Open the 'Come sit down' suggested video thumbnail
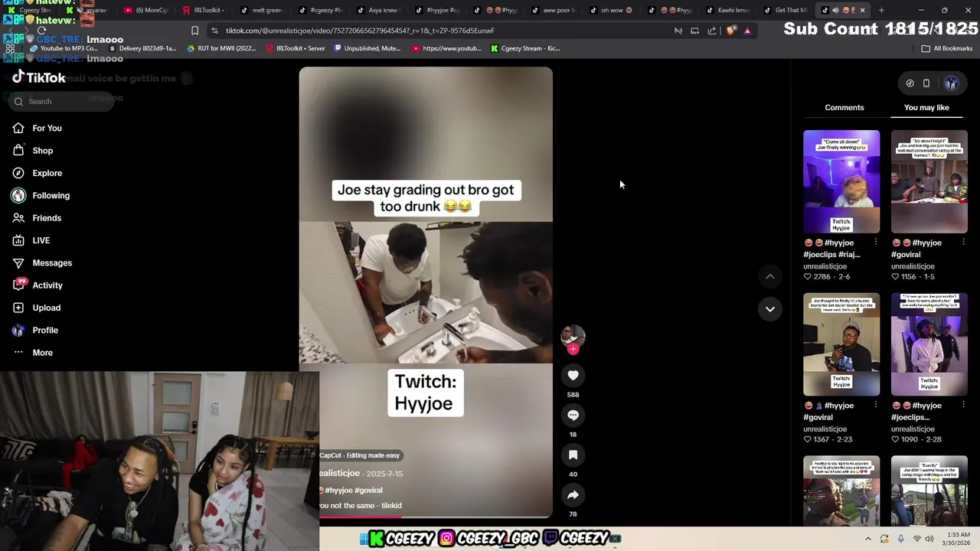 coord(841,181)
